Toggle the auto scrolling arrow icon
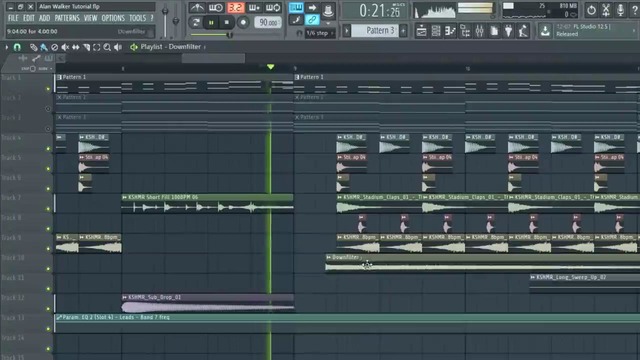The image size is (640, 360). tap(312, 8)
